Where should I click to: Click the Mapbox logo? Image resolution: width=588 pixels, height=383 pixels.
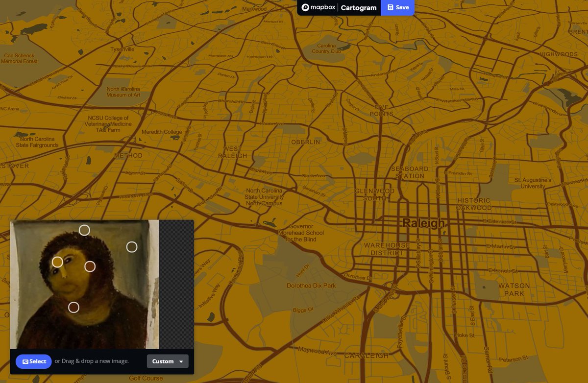[x=318, y=8]
